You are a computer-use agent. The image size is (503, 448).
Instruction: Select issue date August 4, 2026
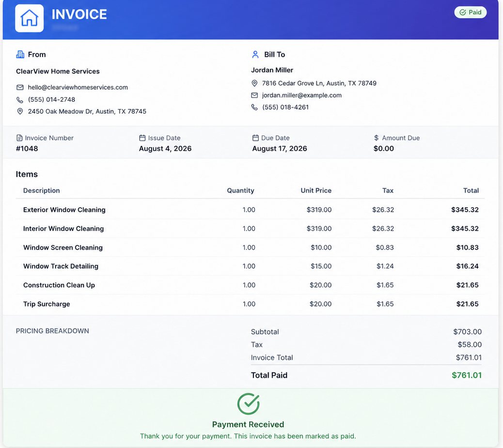click(x=165, y=149)
